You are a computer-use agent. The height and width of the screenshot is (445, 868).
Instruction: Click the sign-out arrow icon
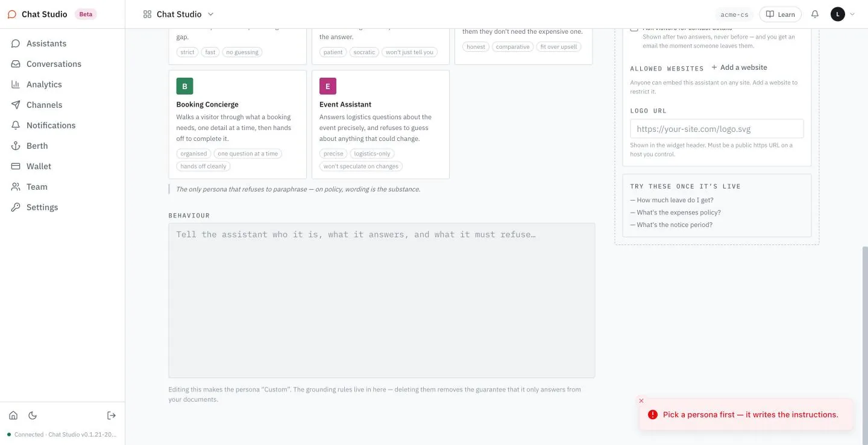112,415
